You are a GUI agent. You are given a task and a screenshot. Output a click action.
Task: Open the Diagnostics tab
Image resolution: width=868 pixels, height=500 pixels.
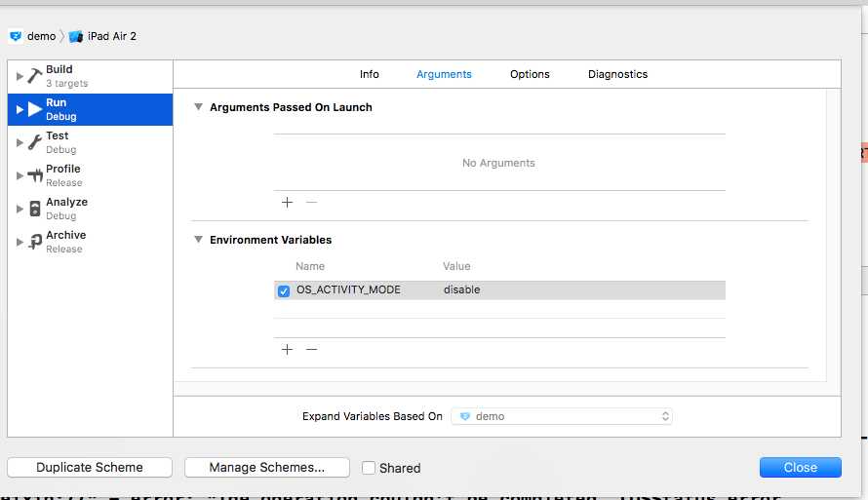pos(617,74)
